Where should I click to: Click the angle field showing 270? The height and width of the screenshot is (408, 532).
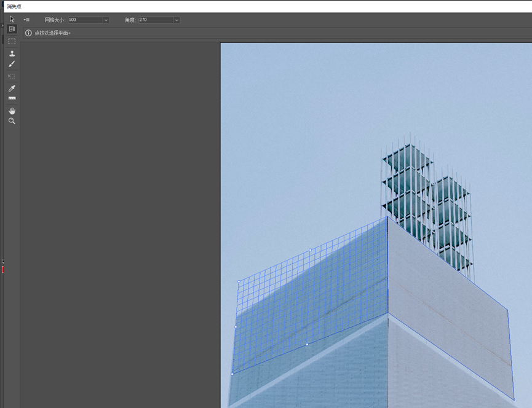(x=155, y=20)
